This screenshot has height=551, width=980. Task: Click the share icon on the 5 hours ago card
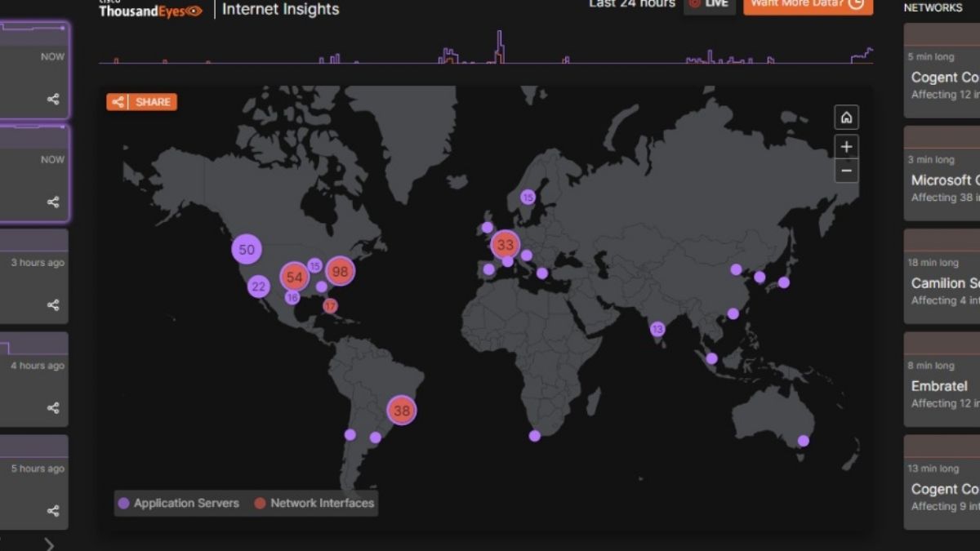pos(53,510)
